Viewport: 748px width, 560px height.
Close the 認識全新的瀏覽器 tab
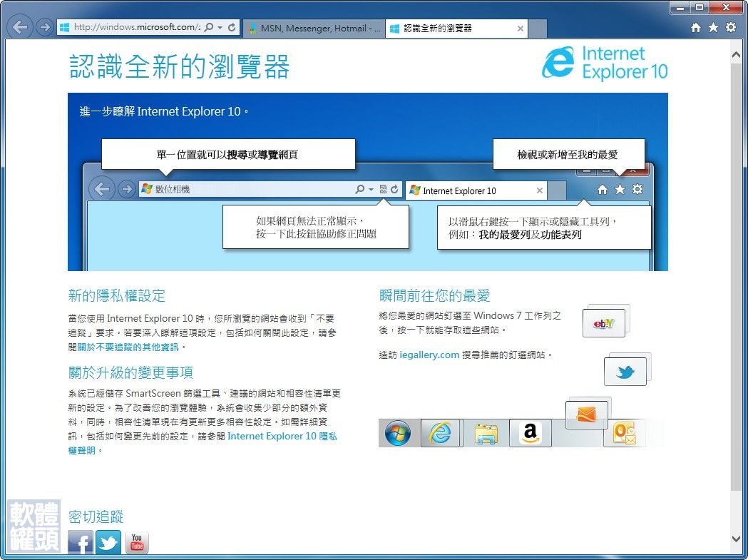[x=521, y=29]
